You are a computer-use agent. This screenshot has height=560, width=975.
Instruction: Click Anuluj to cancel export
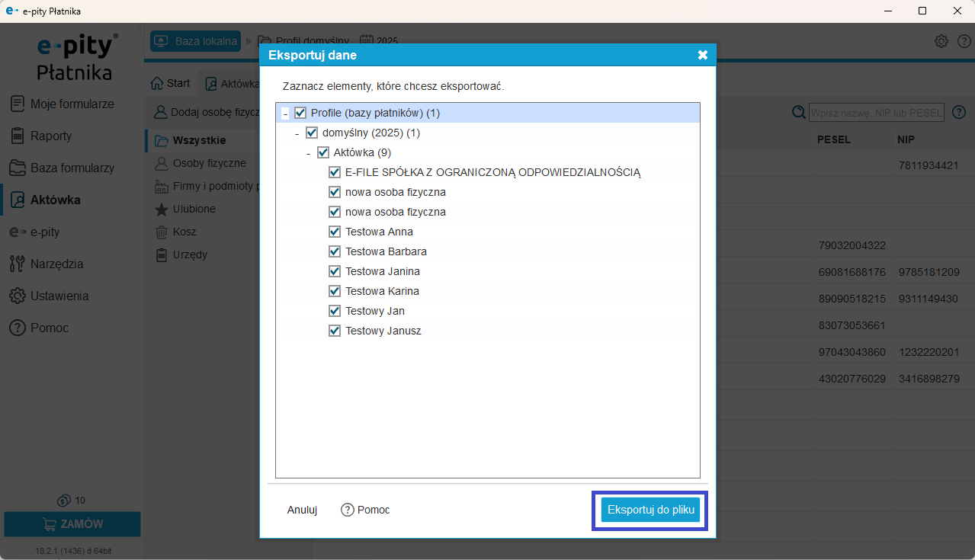302,510
